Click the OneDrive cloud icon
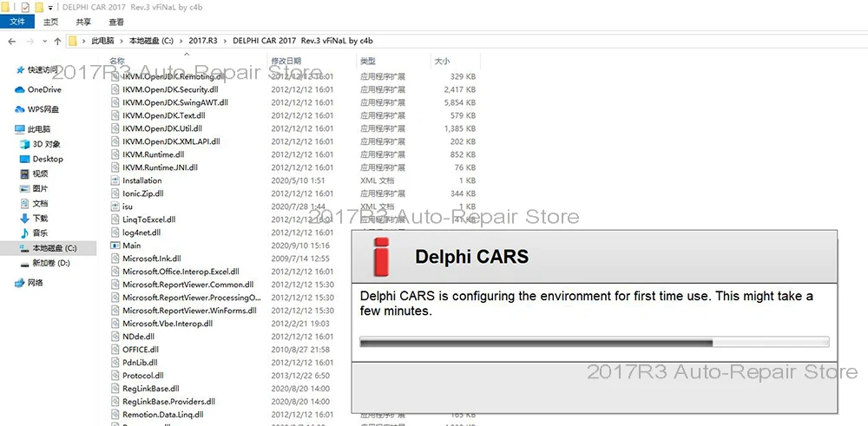 [x=20, y=89]
